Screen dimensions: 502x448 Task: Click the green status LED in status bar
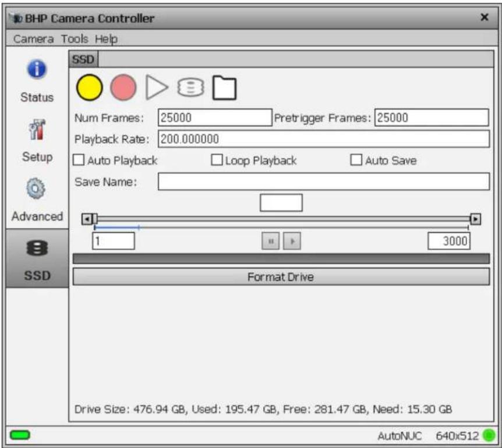click(x=489, y=435)
